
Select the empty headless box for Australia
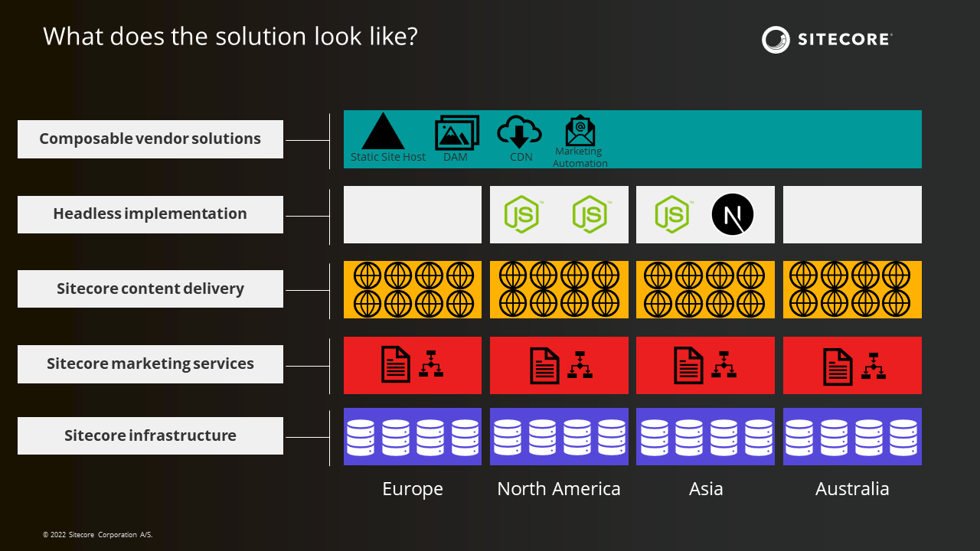coord(852,215)
